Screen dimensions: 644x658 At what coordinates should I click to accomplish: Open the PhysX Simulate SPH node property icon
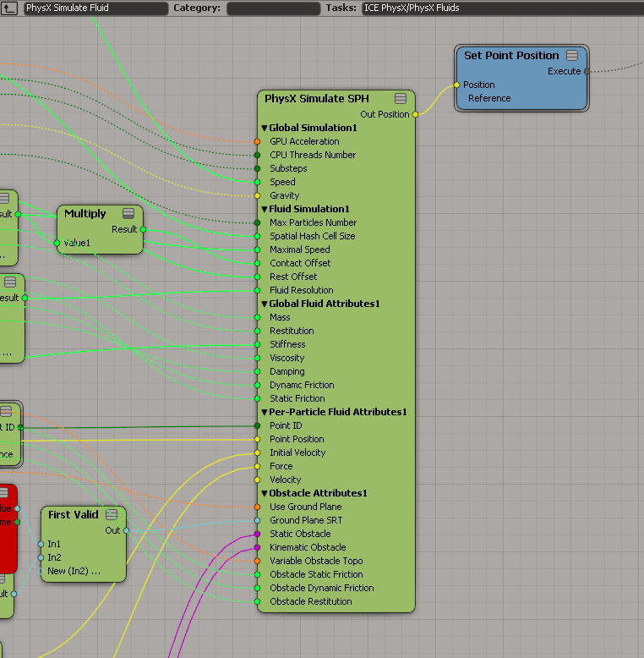tap(401, 99)
